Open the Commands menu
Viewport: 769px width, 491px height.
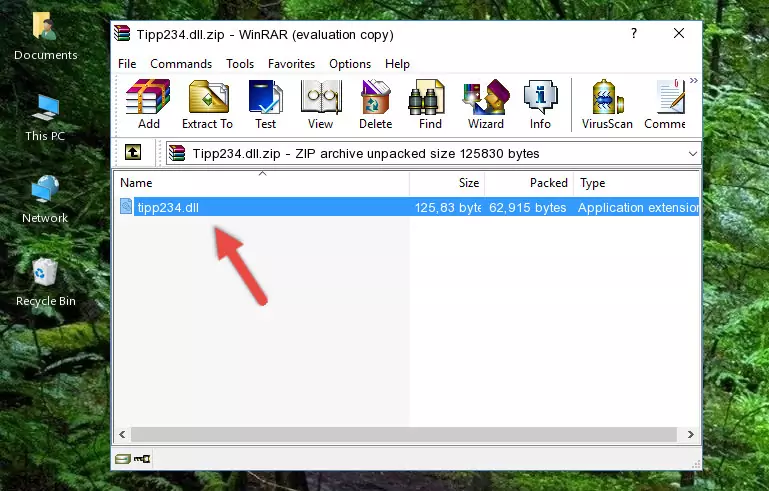[181, 64]
